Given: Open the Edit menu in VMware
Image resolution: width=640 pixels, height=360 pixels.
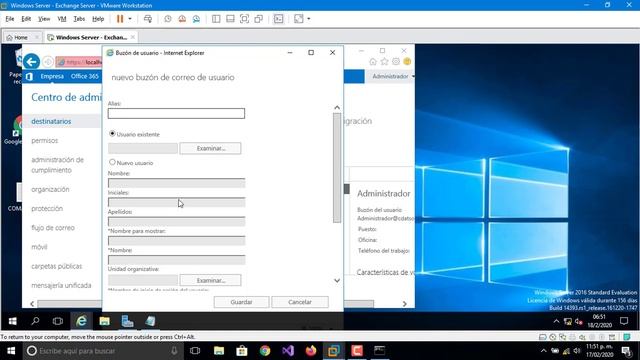Looking at the screenshot, I should click(26, 19).
